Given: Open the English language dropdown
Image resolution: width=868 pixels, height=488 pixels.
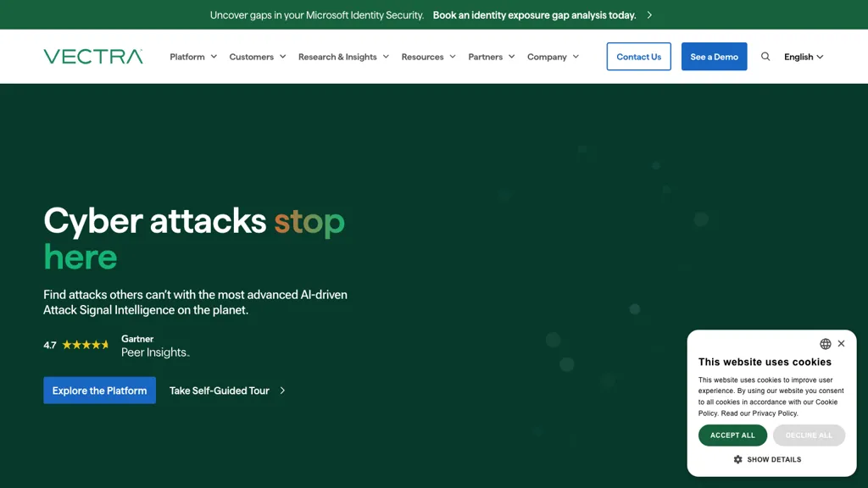Looking at the screenshot, I should point(803,57).
